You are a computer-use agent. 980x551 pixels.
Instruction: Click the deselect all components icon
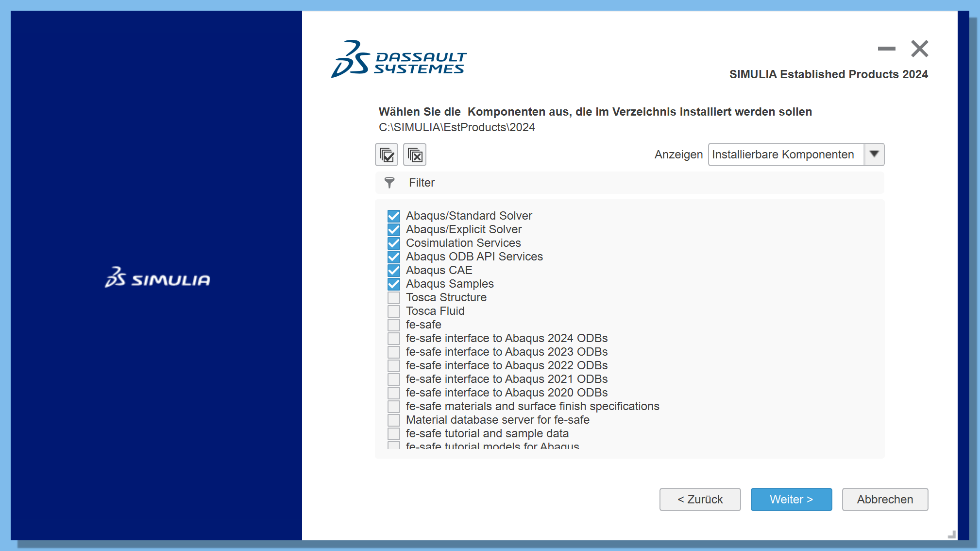point(415,155)
